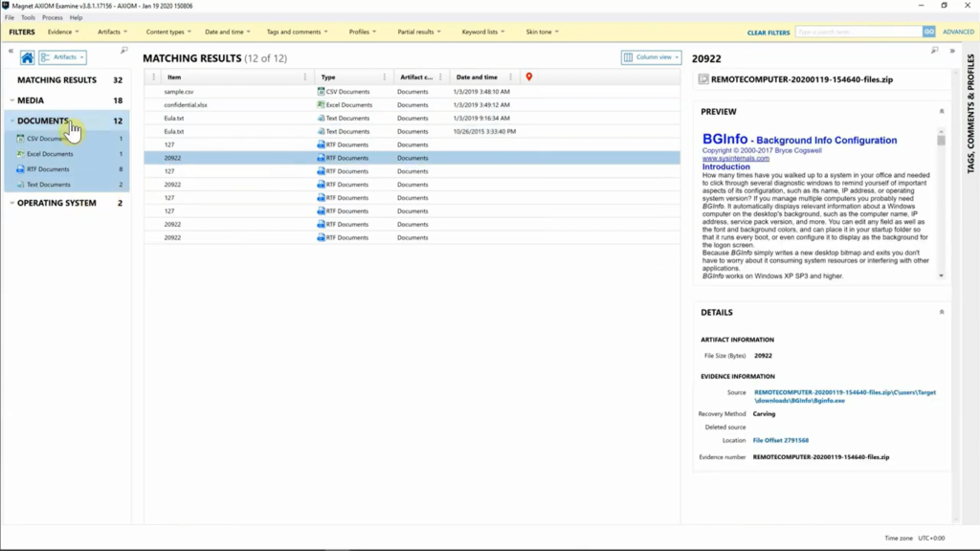Open the Artifacts filter dropdown in filter bar
The image size is (980, 551).
(x=113, y=32)
